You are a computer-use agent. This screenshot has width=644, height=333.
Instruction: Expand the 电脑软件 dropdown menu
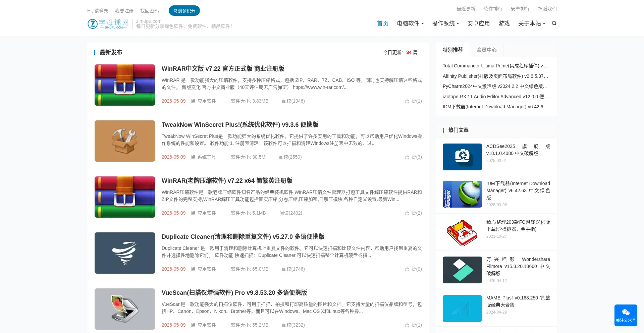tap(410, 23)
